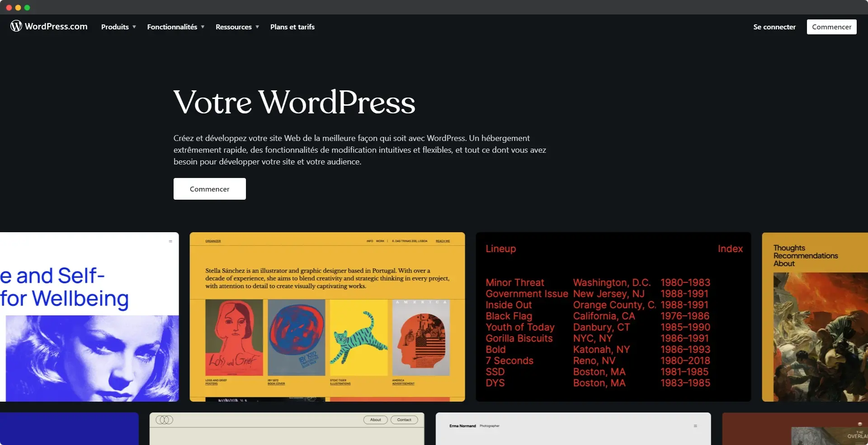This screenshot has width=868, height=445.
Task: Click the IBY 1972 book cover artwork
Action: click(x=297, y=337)
